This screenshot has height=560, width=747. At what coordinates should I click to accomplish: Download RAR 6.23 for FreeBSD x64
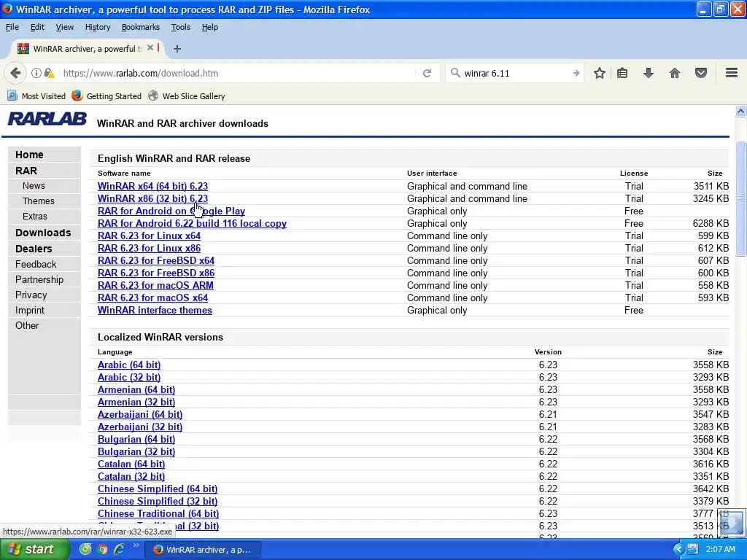[156, 260]
